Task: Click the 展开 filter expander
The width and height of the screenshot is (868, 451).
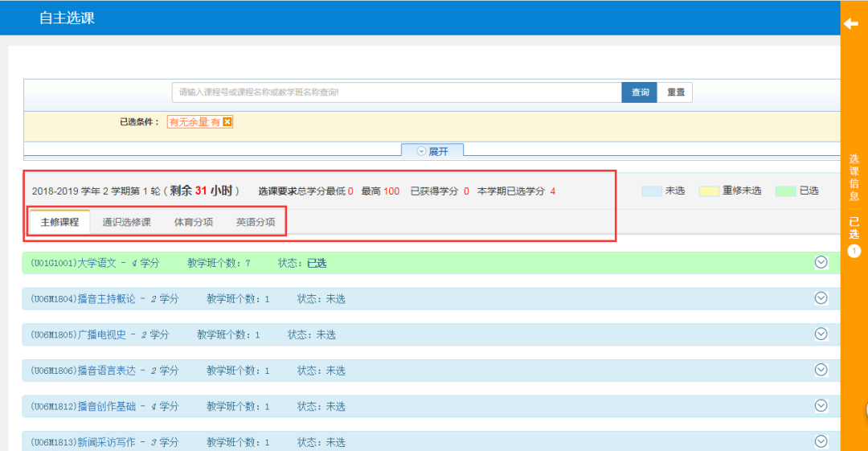Action: point(432,150)
